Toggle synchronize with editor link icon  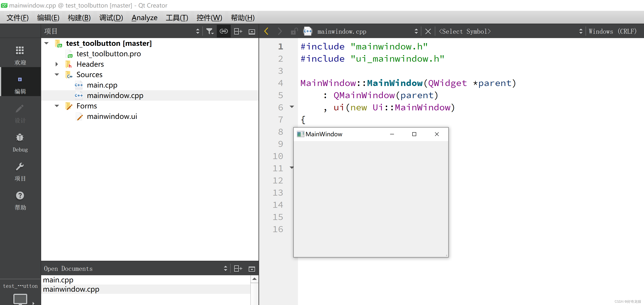pyautogui.click(x=224, y=31)
